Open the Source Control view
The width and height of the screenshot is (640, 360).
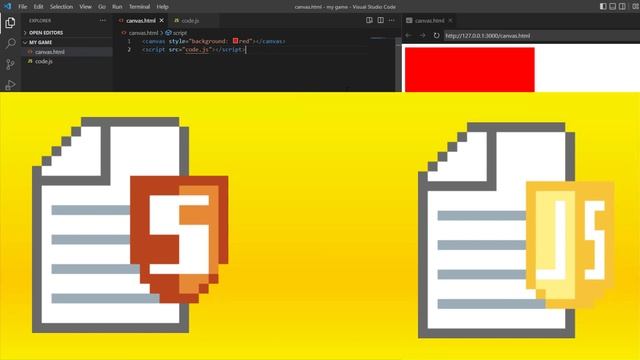10,64
